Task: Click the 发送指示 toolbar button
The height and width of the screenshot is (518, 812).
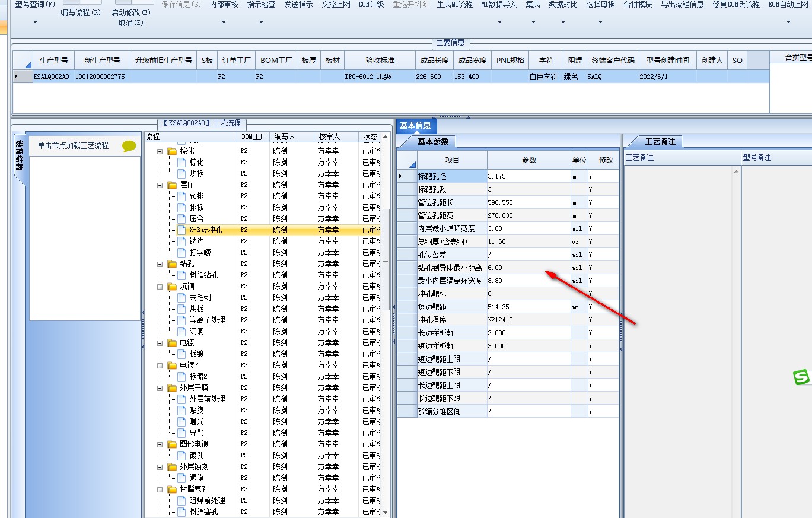Action: coord(298,4)
